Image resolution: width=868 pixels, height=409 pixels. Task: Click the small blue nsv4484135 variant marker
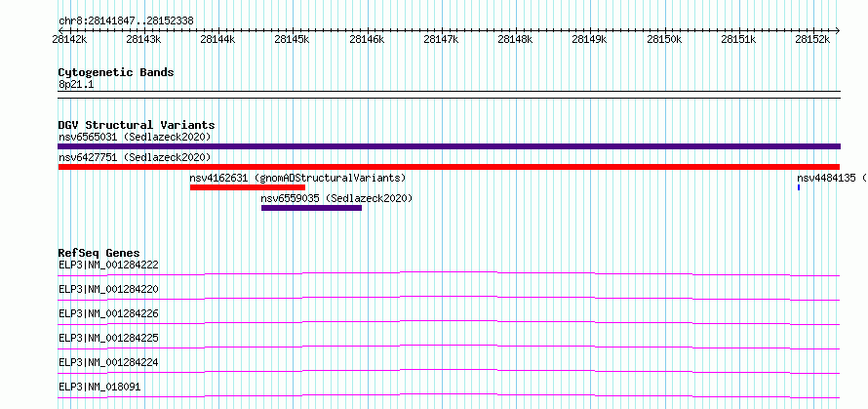click(798, 187)
